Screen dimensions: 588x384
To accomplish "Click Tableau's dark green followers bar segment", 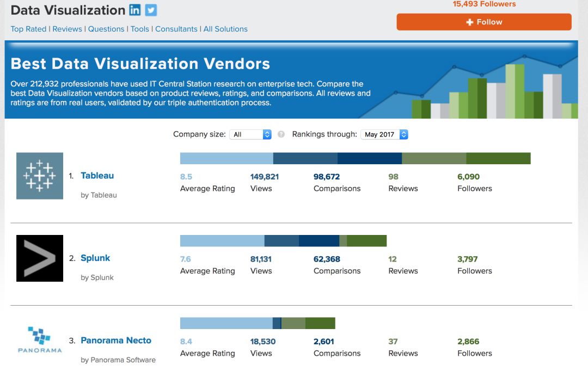I will click(498, 158).
